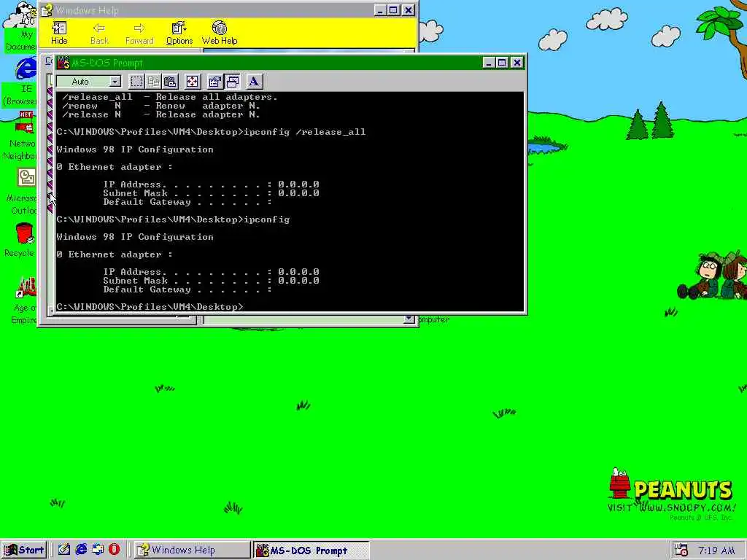The image size is (747, 560).
Task: Click 'ipconfig /release_all' command line text
Action: click(305, 132)
